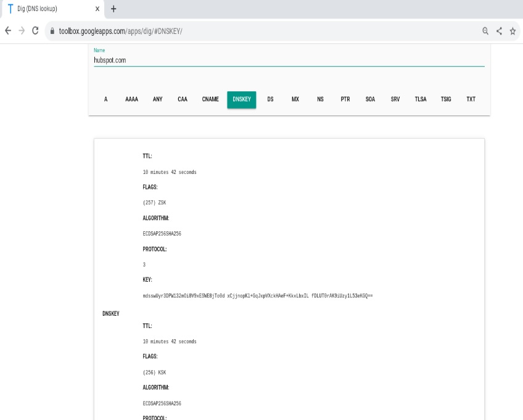The width and height of the screenshot is (523, 420).
Task: Click the DNSKEY label in results
Action: [111, 313]
